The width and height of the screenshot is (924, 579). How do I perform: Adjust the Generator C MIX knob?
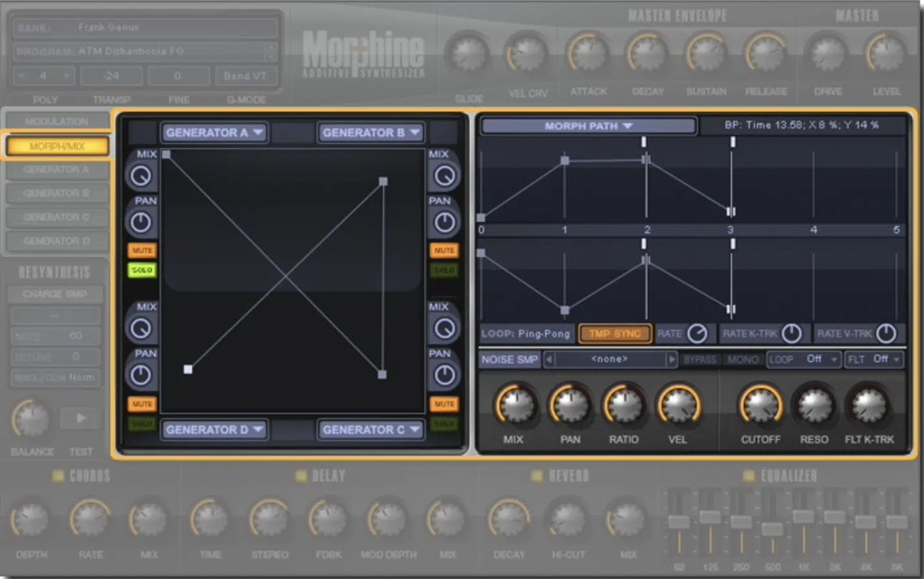pos(444,328)
